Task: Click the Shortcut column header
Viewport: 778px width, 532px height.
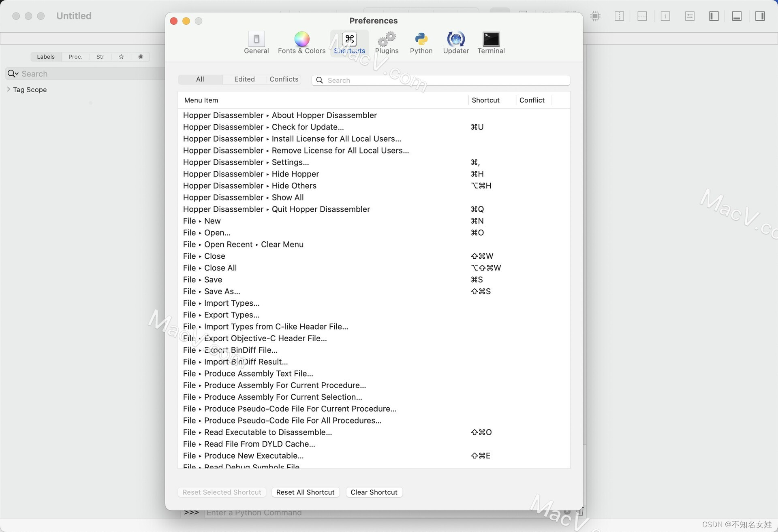Action: coord(492,100)
